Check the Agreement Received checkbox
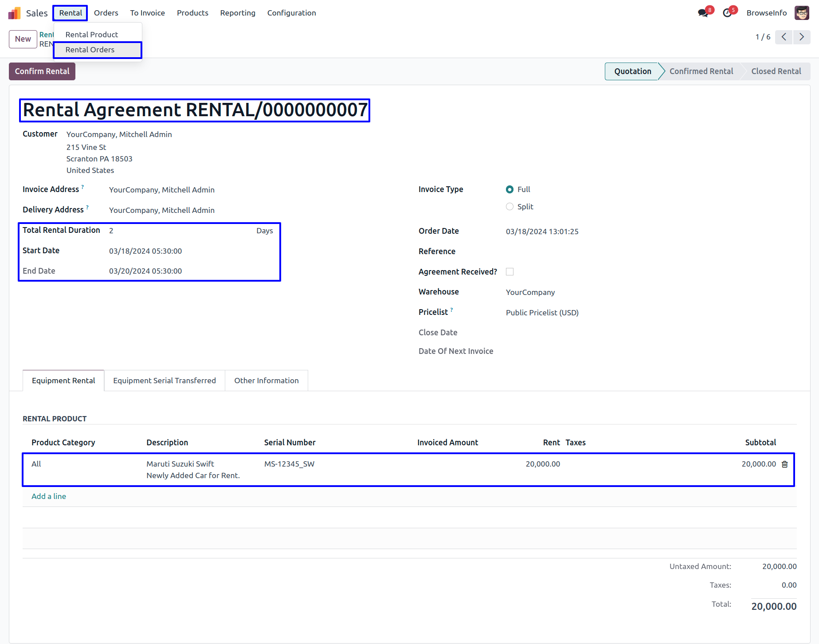The width and height of the screenshot is (819, 644). [509, 272]
